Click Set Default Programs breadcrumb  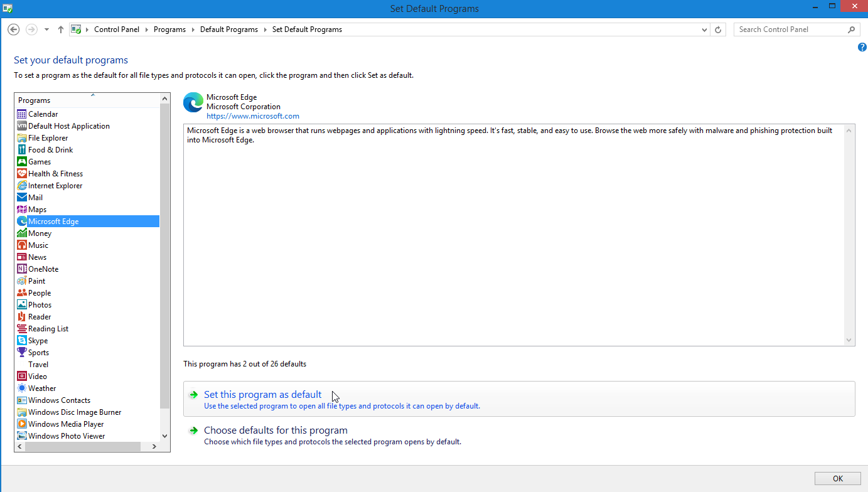(x=307, y=29)
